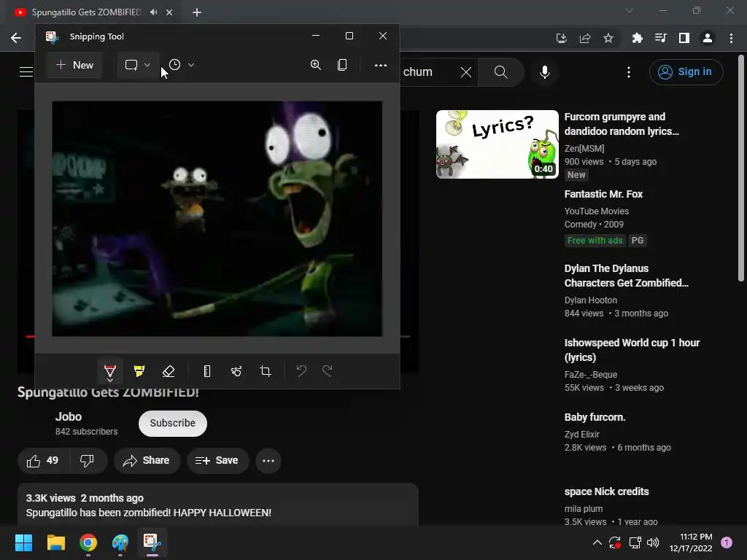This screenshot has height=560, width=747.
Task: Show hidden system tray icons
Action: 597,542
